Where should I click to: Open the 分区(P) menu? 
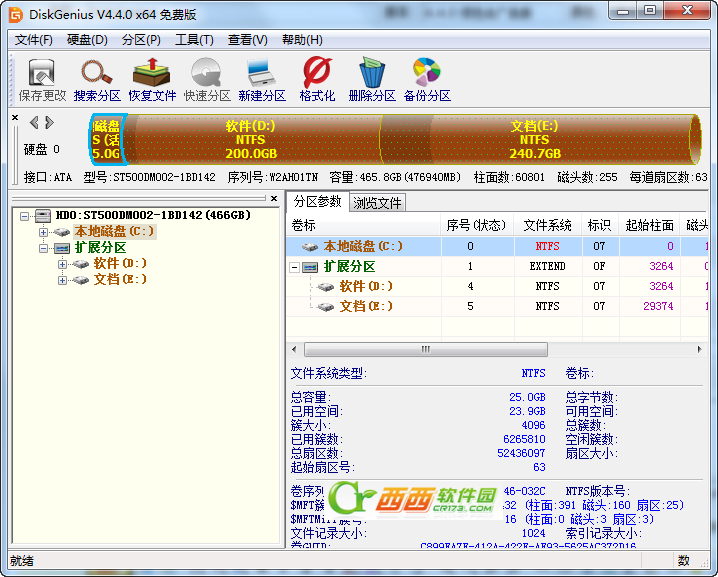point(141,40)
